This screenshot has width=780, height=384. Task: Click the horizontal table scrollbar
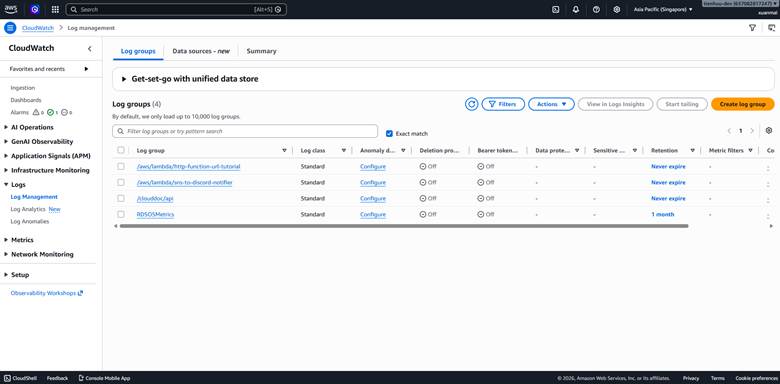coord(404,226)
